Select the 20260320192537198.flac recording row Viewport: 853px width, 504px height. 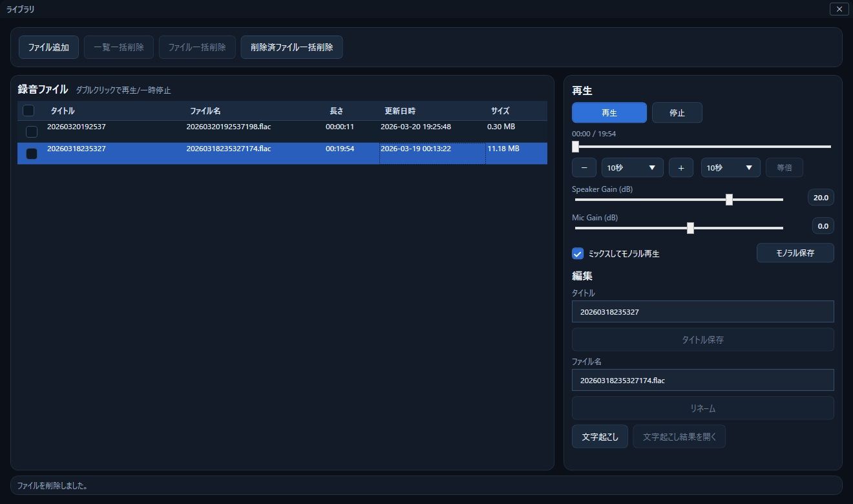point(228,127)
